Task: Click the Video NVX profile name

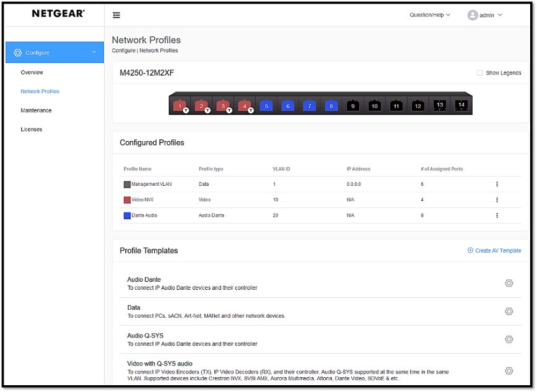Action: click(142, 200)
